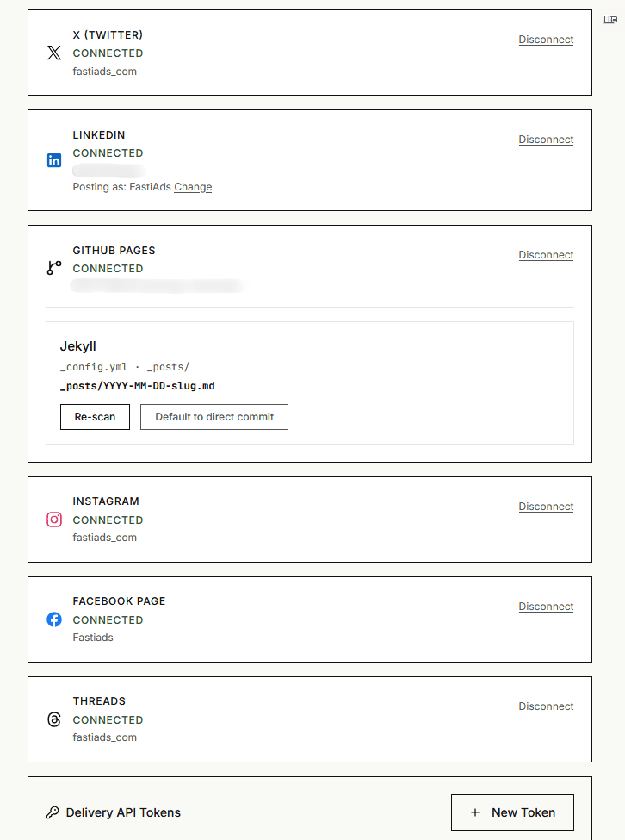Image resolution: width=625 pixels, height=840 pixels.
Task: Click CONNECTED status under LinkedIn
Action: tap(108, 153)
